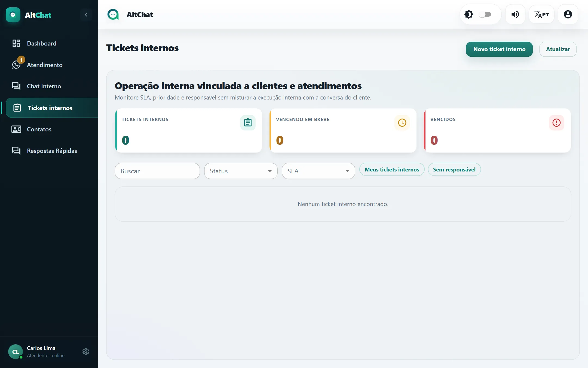Viewport: 588px width, 368px height.
Task: Click the Atendimento notification badge
Action: click(21, 60)
